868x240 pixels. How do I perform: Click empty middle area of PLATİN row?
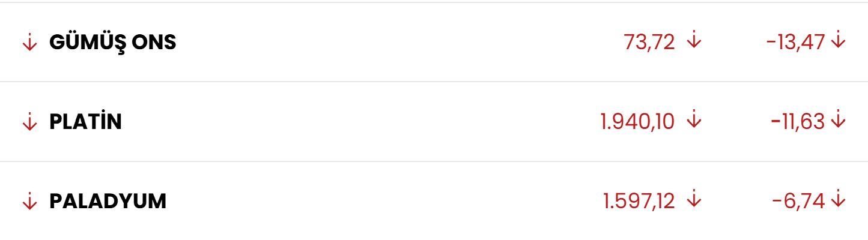click(x=360, y=122)
